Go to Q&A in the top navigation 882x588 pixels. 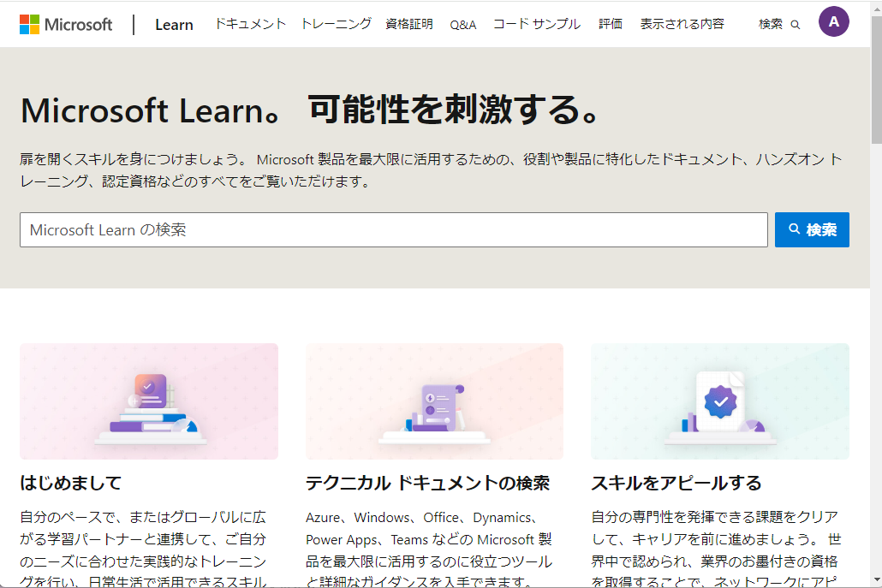tap(463, 24)
